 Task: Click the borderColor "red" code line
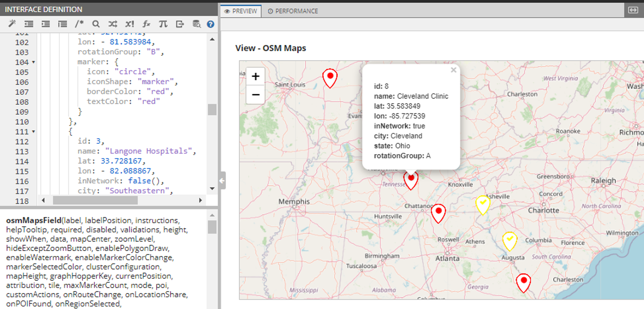pos(130,92)
